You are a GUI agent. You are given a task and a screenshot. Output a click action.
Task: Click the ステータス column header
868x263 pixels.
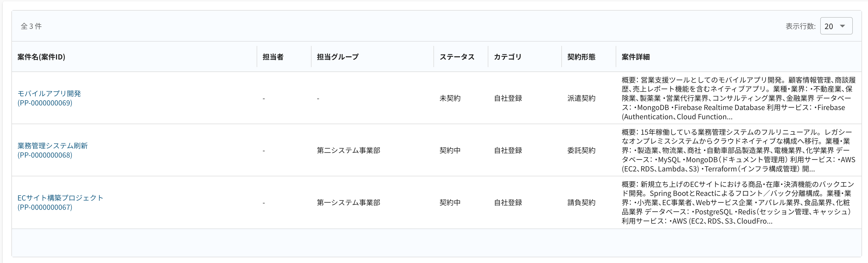pyautogui.click(x=457, y=57)
